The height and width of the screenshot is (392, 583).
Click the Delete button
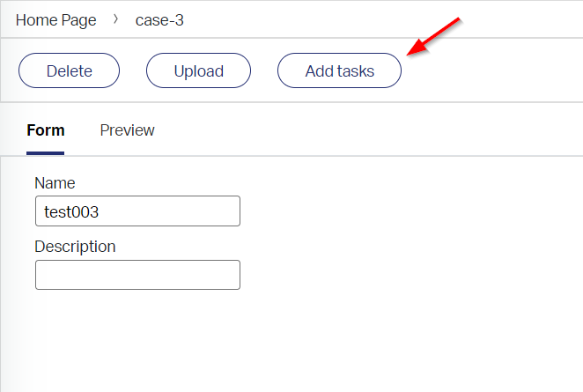(70, 70)
